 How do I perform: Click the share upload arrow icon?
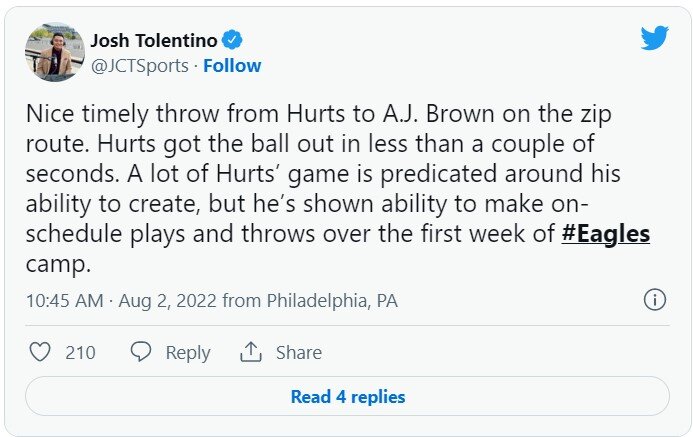(x=250, y=352)
